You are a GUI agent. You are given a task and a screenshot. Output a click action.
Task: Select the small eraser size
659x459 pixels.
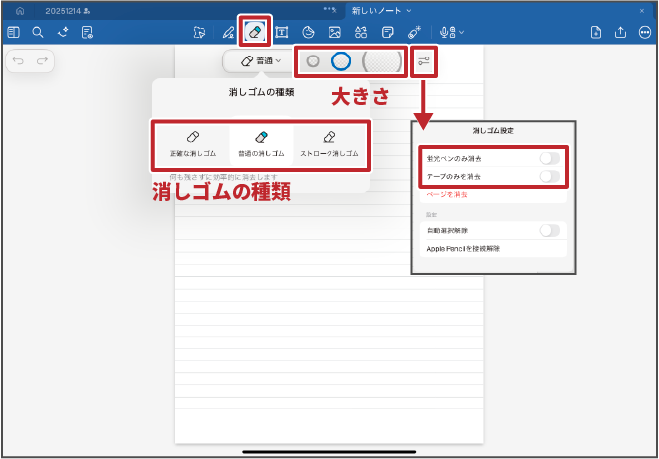click(x=313, y=62)
